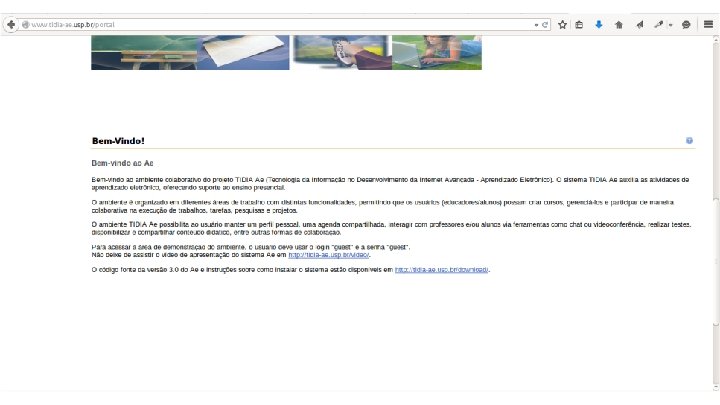Open the chat smiley bubble icon
This screenshot has width=720, height=405.
pyautogui.click(x=686, y=25)
